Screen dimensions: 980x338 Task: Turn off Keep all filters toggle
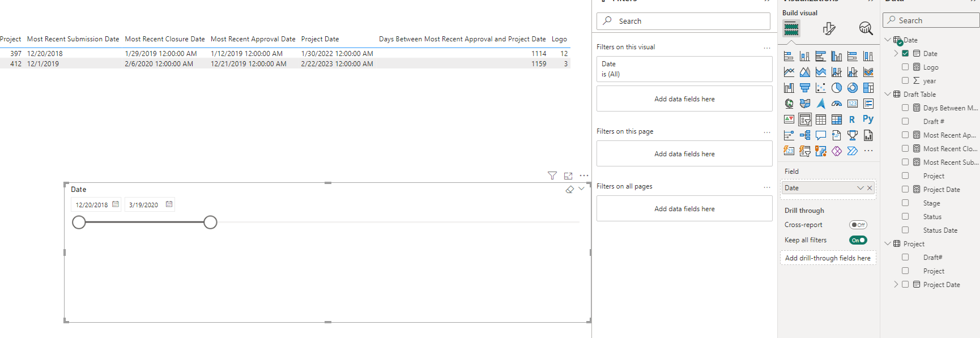858,240
